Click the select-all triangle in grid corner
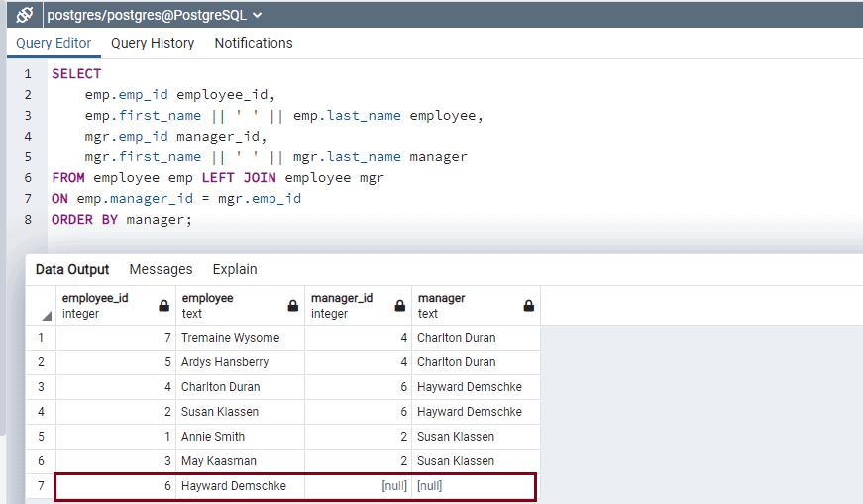The height and width of the screenshot is (504, 863). (x=46, y=316)
